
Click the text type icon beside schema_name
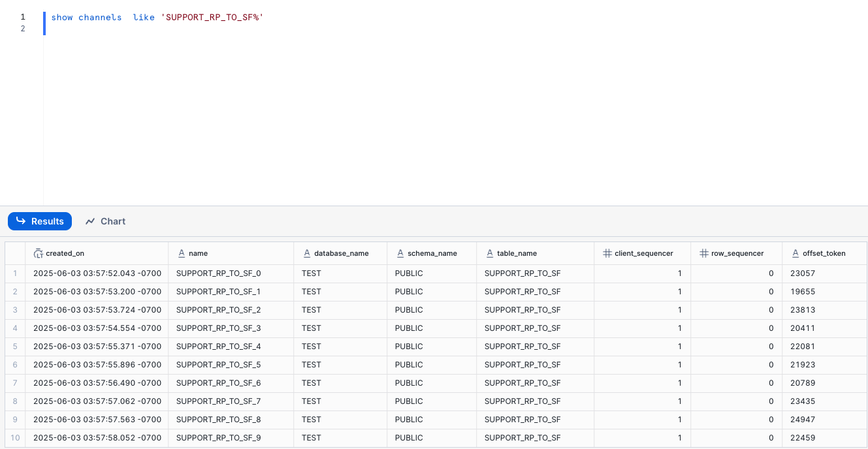tap(400, 253)
